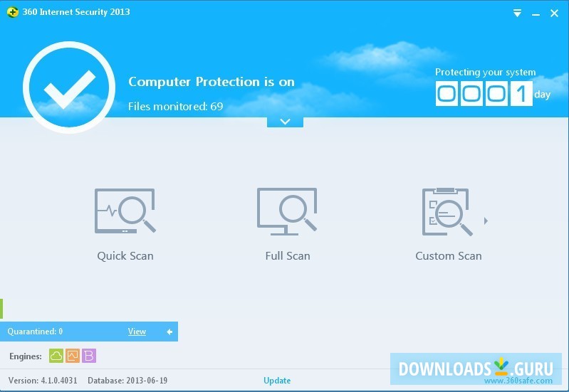Screen dimensions: 569x392
Task: Click the Full Scan label
Action: point(288,256)
